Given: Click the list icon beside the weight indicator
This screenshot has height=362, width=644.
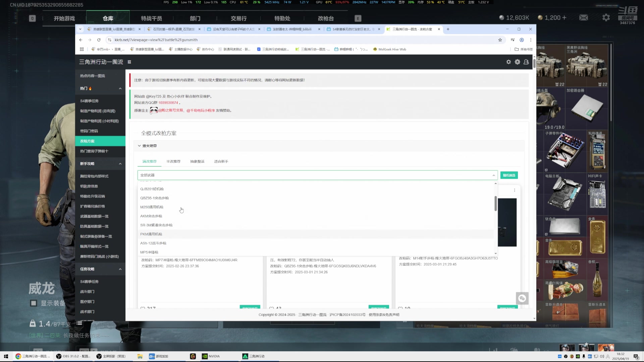Looking at the screenshot, I should coord(79,323).
